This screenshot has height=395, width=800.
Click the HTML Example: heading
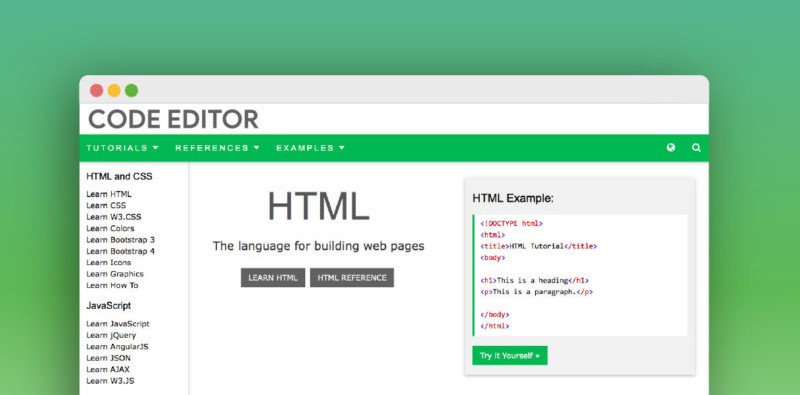513,199
